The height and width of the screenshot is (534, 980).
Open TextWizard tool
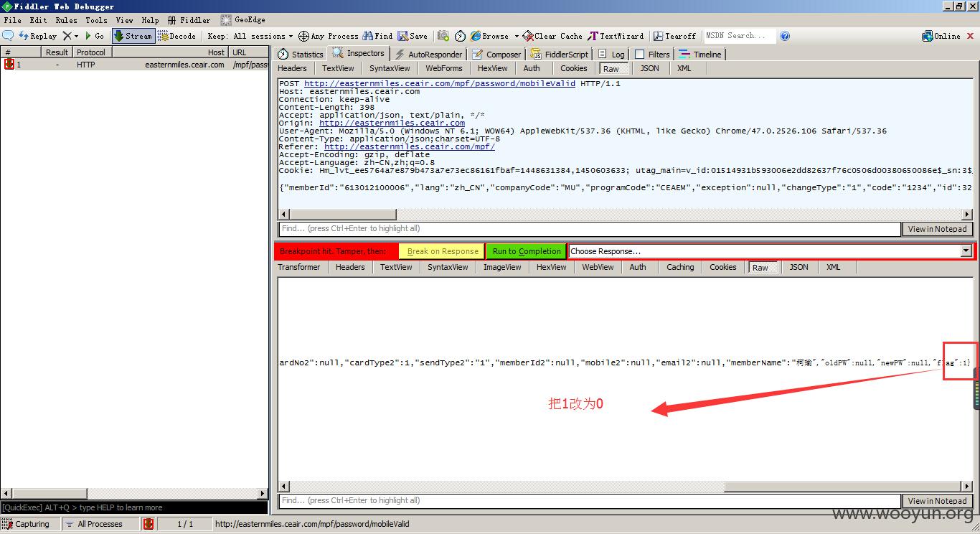[616, 36]
